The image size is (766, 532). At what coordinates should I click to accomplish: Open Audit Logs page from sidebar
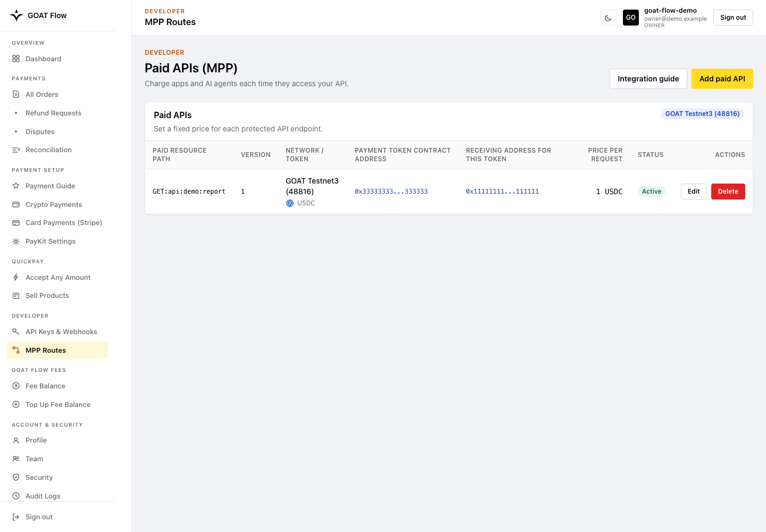click(57, 496)
